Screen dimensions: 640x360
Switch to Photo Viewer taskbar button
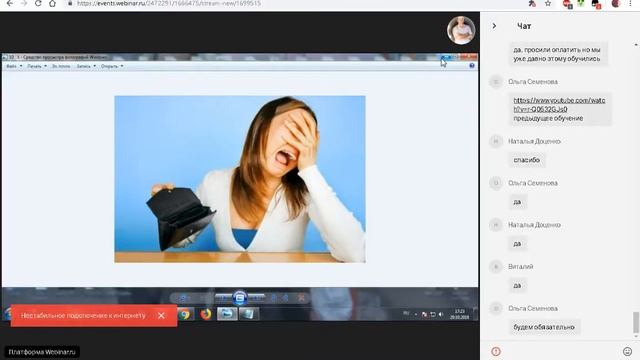(249, 314)
